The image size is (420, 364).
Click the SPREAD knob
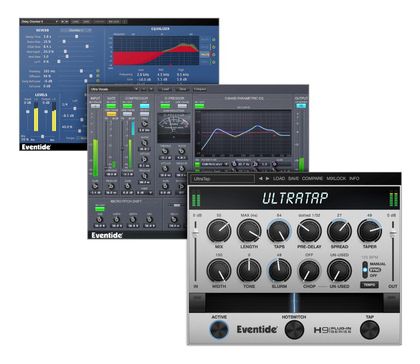tap(339, 231)
